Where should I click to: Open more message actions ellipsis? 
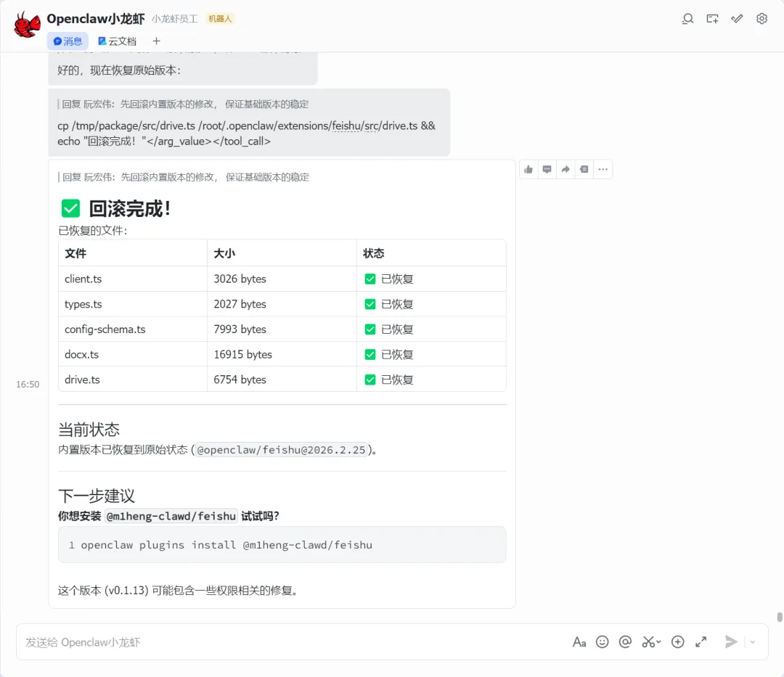pos(603,169)
